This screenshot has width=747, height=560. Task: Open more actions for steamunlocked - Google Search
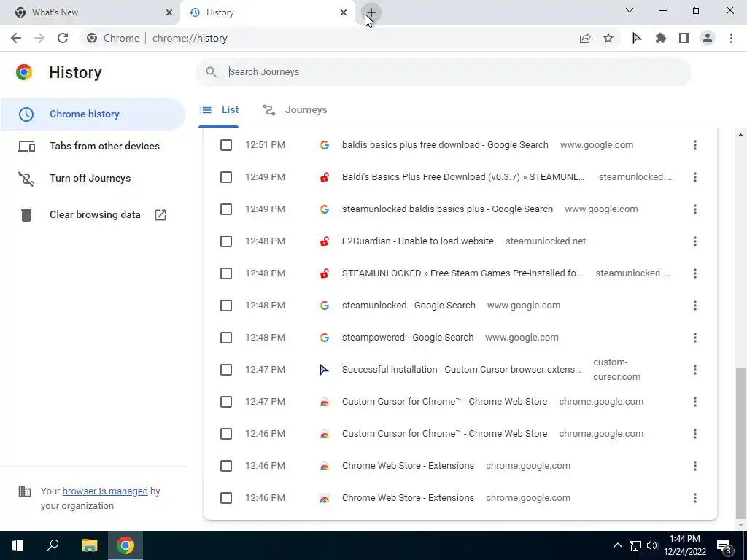[695, 306]
